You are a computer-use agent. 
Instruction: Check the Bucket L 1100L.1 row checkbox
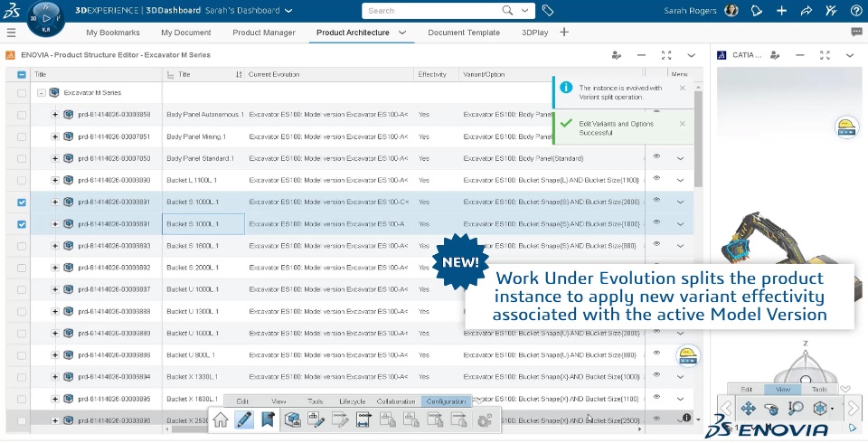pyautogui.click(x=22, y=181)
